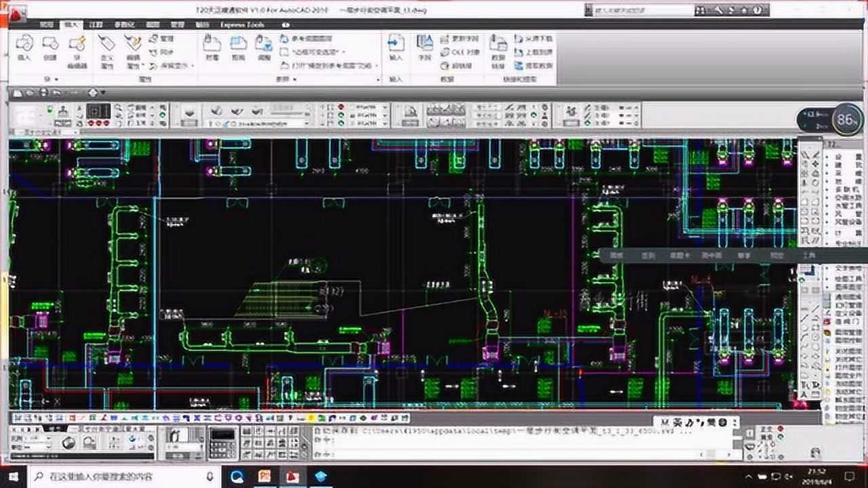Click the 插入 block icon in the ribbon
868x488 pixels.
pos(24,44)
